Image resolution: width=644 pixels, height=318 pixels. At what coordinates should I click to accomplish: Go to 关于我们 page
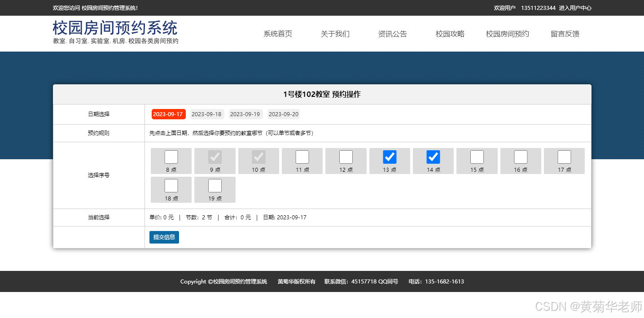point(335,34)
